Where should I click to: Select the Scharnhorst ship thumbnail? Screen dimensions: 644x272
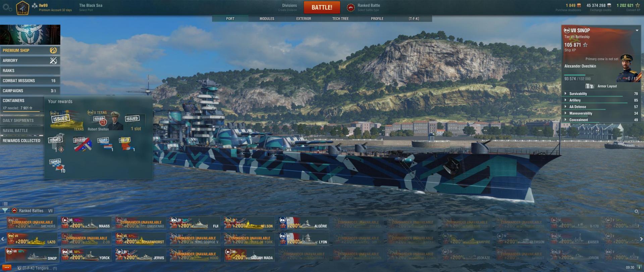pyautogui.click(x=141, y=239)
